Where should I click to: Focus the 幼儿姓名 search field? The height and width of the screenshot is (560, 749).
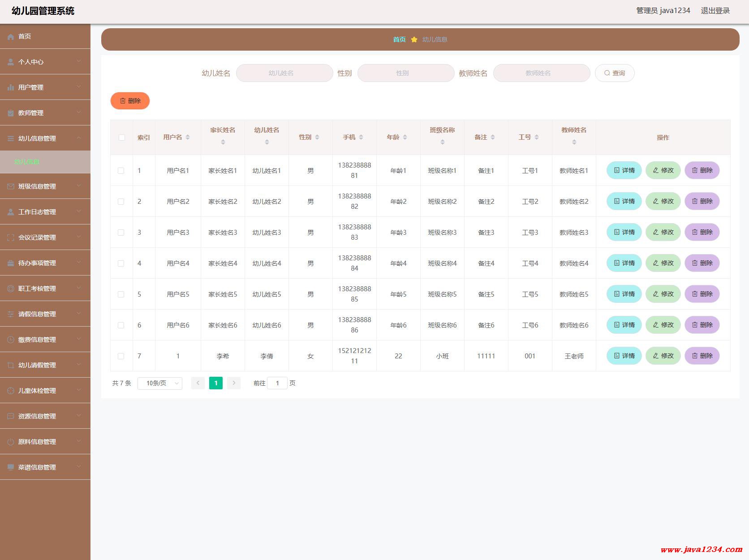click(284, 73)
